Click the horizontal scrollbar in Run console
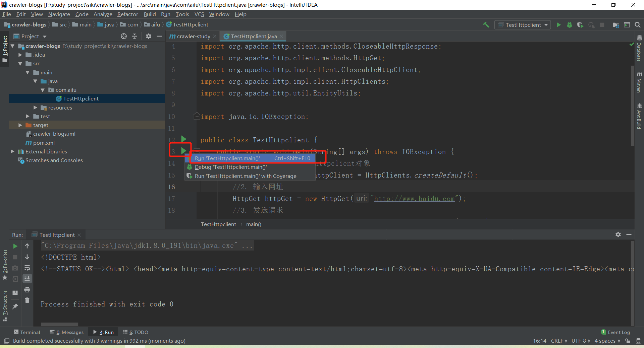This screenshot has height=348, width=644. click(x=59, y=324)
